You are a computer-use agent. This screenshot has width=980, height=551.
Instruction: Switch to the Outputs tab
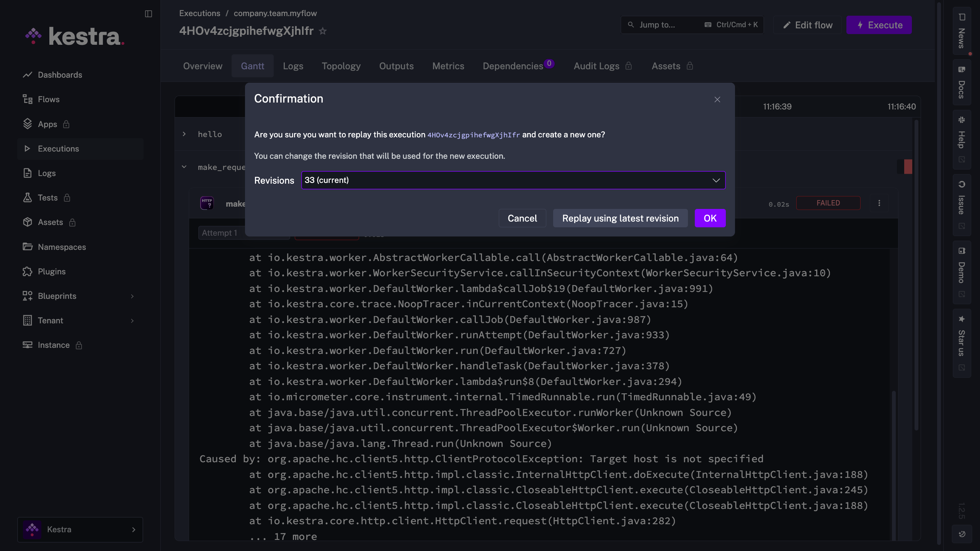[396, 66]
